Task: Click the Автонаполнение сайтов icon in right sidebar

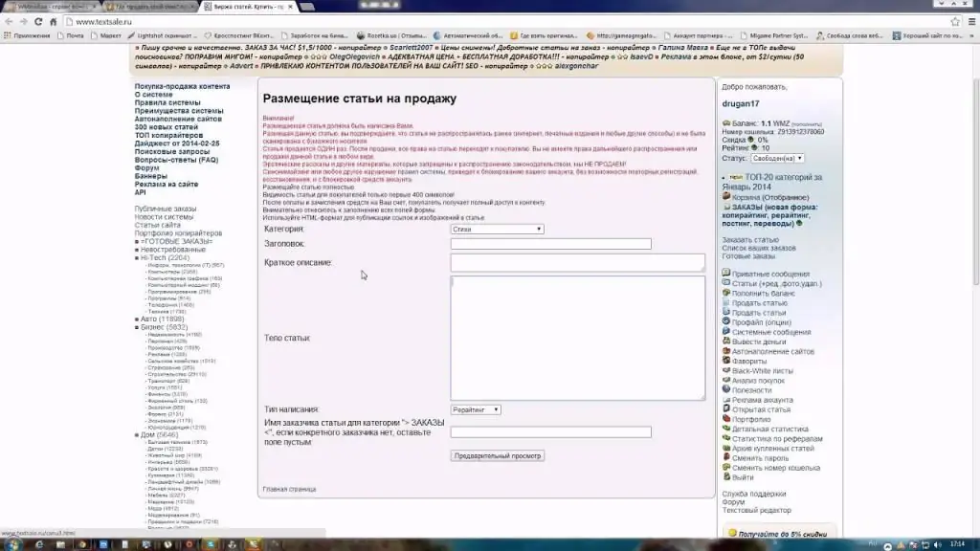Action: point(726,350)
